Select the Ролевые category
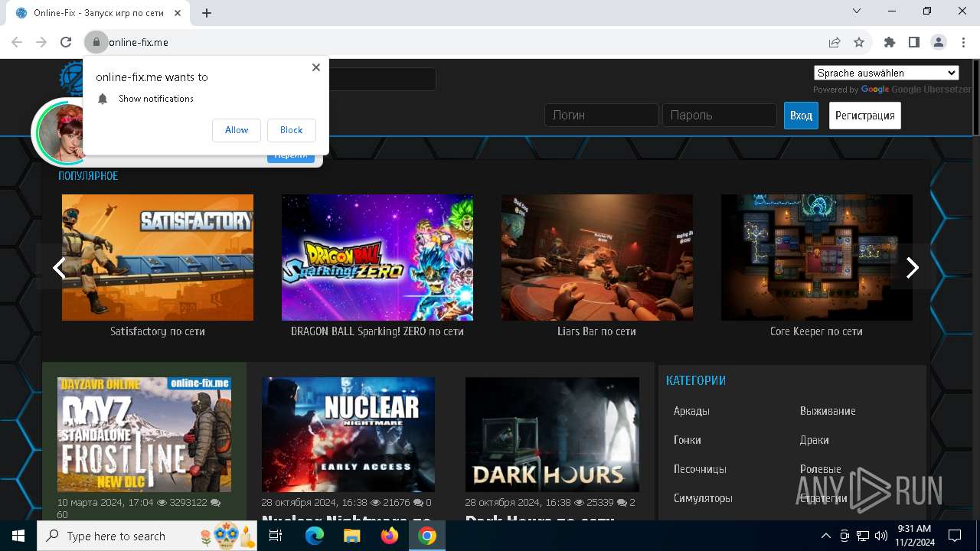 (820, 469)
